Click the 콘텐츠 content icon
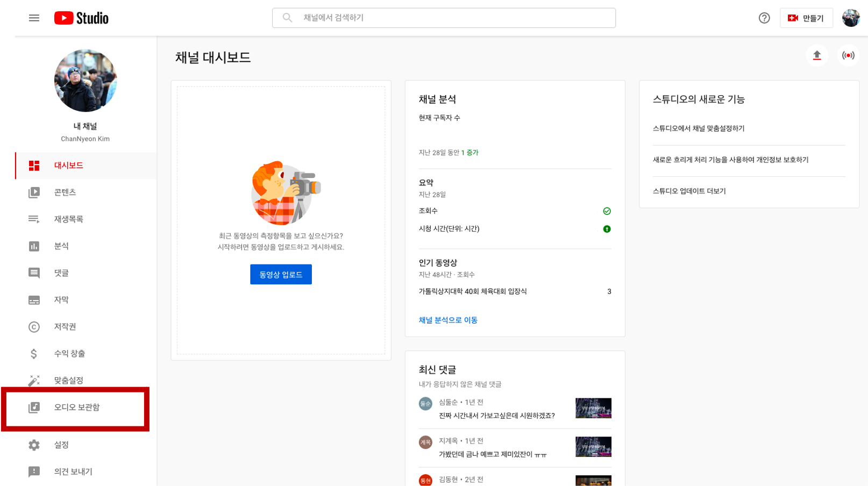The width and height of the screenshot is (868, 486). pos(34,192)
